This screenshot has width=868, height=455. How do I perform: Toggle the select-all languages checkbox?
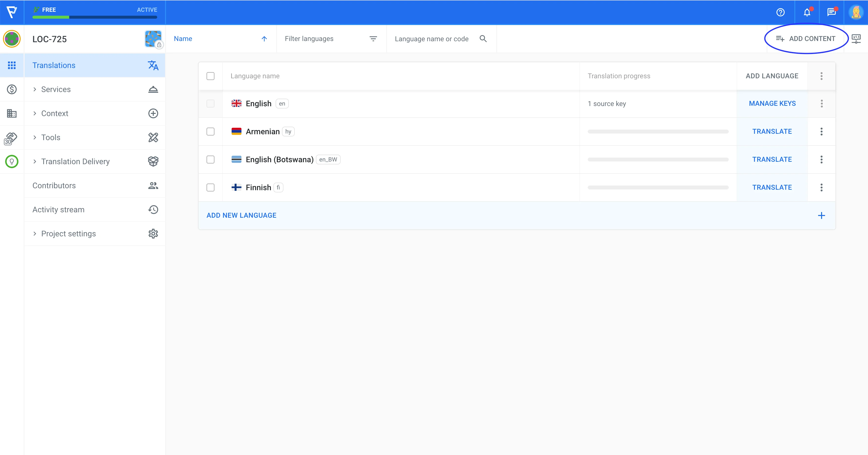(211, 76)
